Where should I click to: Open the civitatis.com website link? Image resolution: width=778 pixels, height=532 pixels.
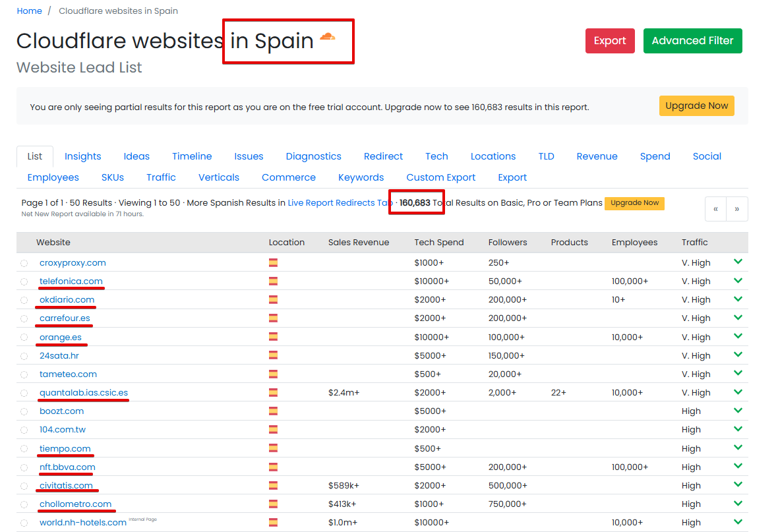pyautogui.click(x=66, y=486)
